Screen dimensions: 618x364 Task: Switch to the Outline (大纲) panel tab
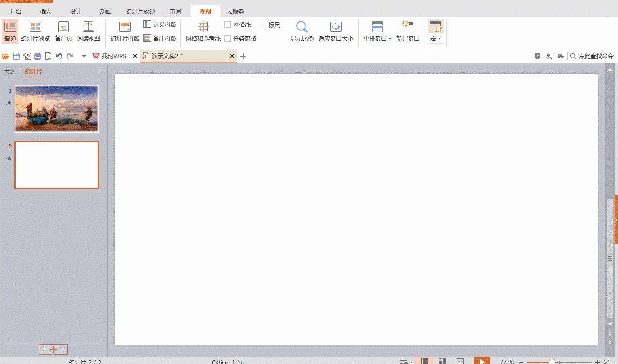coord(10,71)
